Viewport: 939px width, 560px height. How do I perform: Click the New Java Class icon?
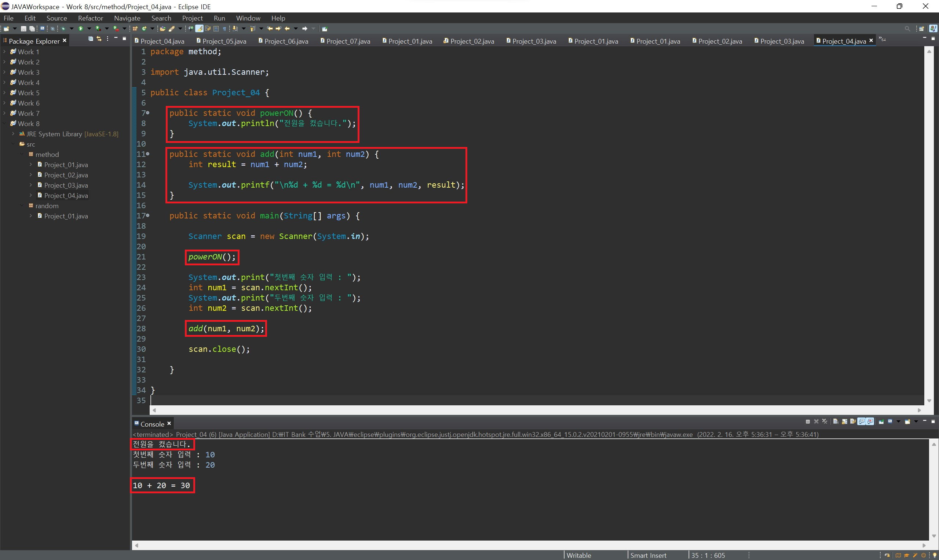click(144, 29)
